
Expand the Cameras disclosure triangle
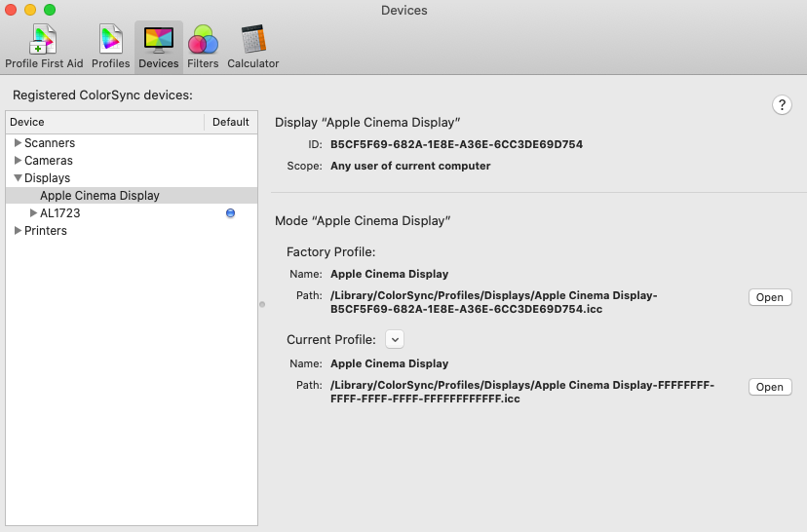point(18,160)
